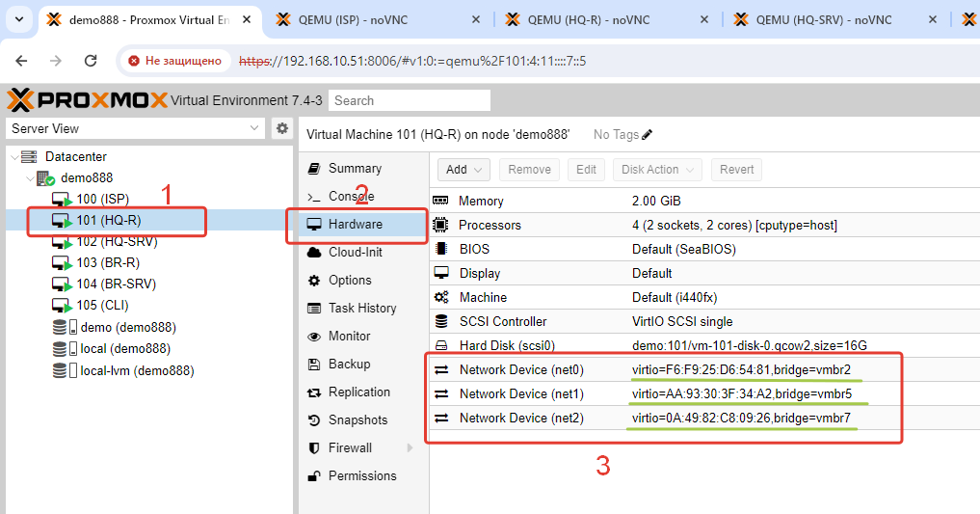
Task: Reload the page with the refresh icon
Action: [91, 61]
